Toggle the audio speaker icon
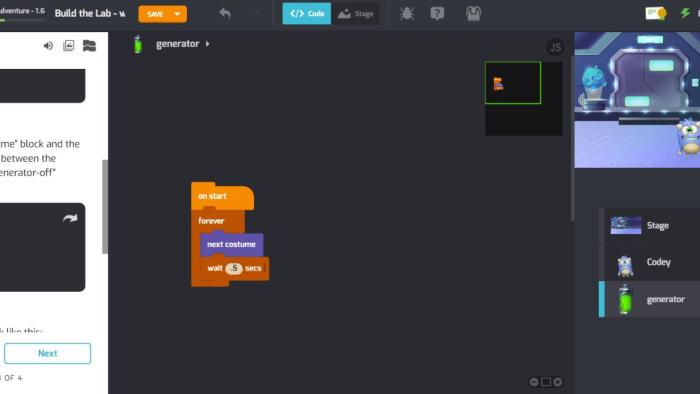The image size is (700, 394). pyautogui.click(x=48, y=46)
